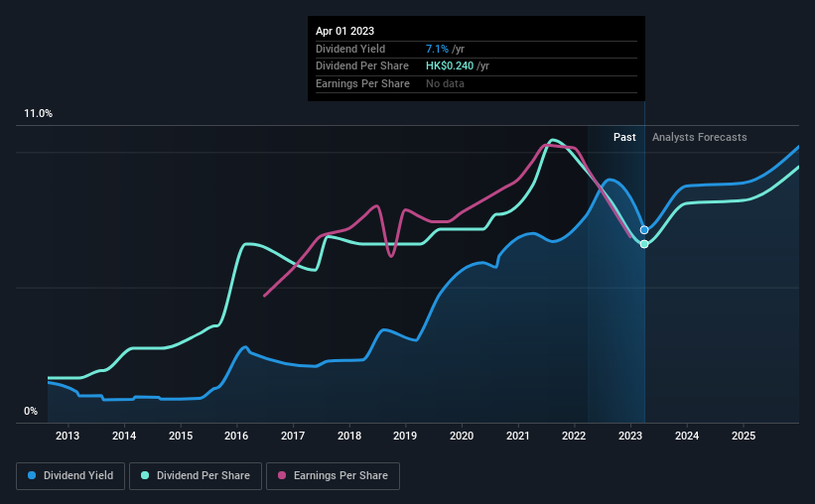Click the 2015 x-axis label
This screenshot has height=504, width=815.
(181, 436)
